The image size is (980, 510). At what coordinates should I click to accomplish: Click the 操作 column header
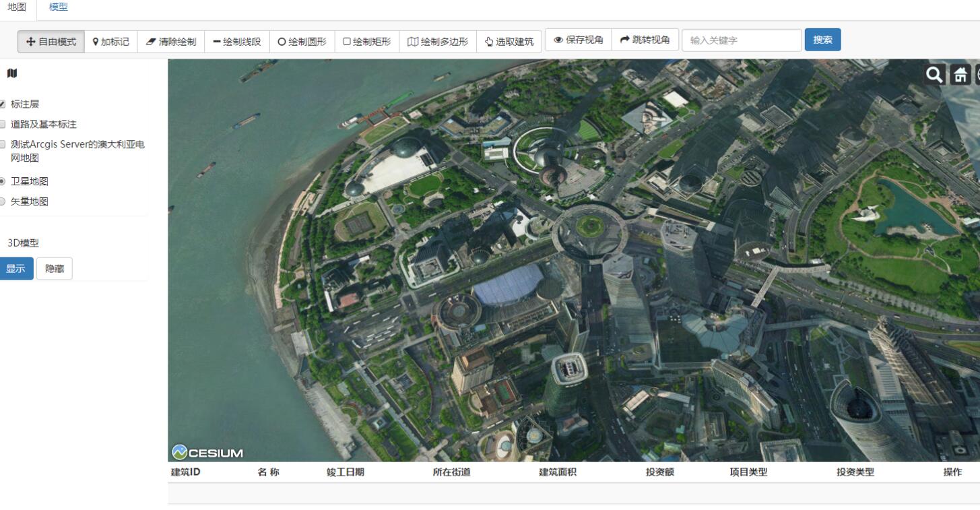(x=952, y=472)
